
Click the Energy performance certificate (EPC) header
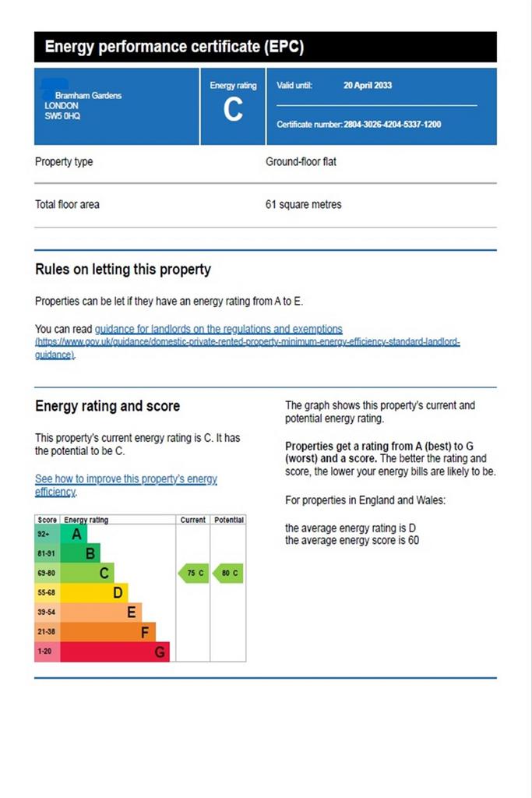pyautogui.click(x=174, y=47)
